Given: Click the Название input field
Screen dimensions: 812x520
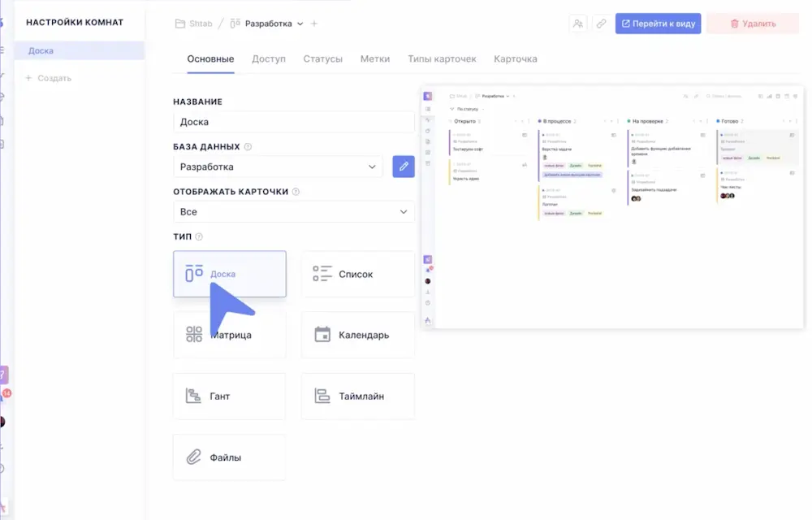Looking at the screenshot, I should (293, 122).
